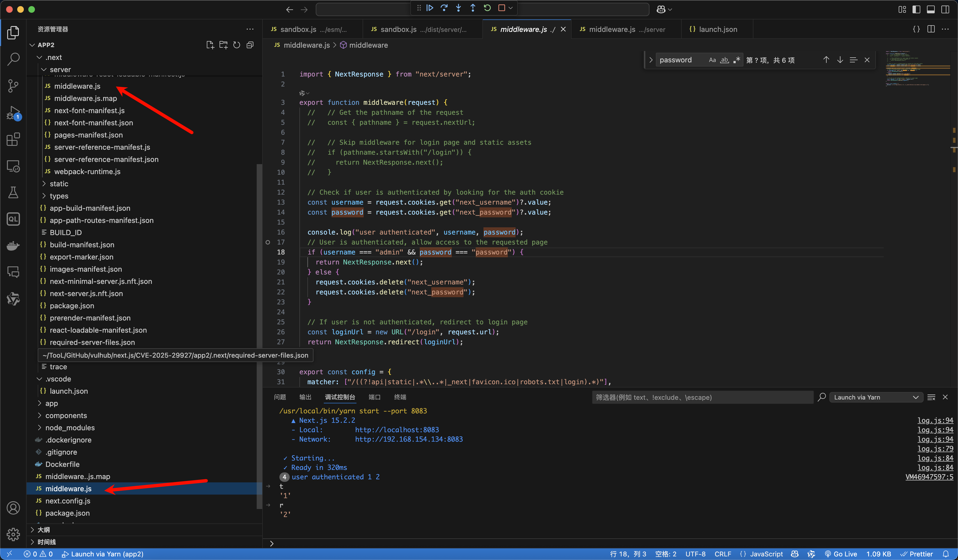Toggle Match Whole Word in find widget
This screenshot has width=958, height=560.
tap(725, 60)
